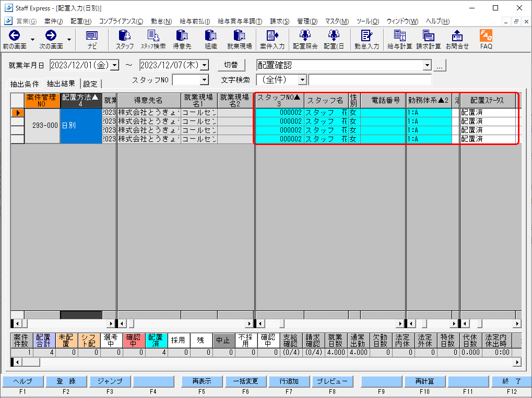Image resolution: width=532 pixels, height=398 pixels.
Task: Click Staff Express app icon in title bar
Action: [x=8, y=8]
